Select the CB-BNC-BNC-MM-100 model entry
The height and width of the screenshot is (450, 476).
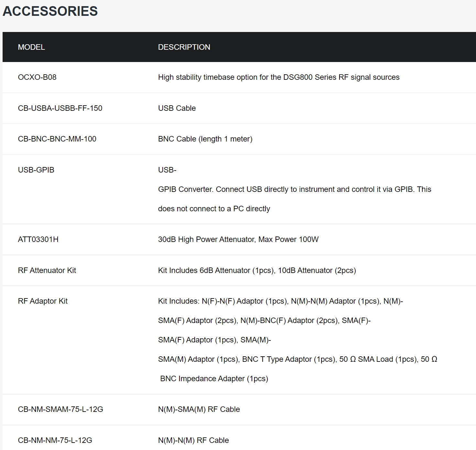tap(57, 139)
